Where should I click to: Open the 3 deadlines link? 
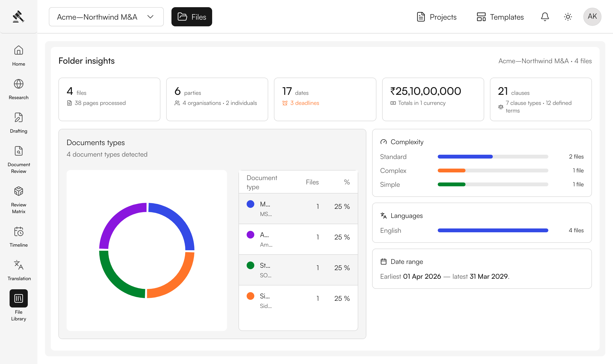click(305, 103)
